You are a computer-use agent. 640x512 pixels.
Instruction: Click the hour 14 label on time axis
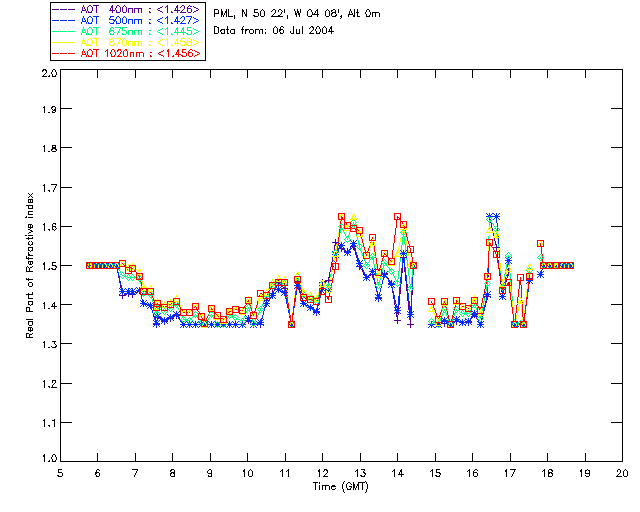(x=398, y=473)
